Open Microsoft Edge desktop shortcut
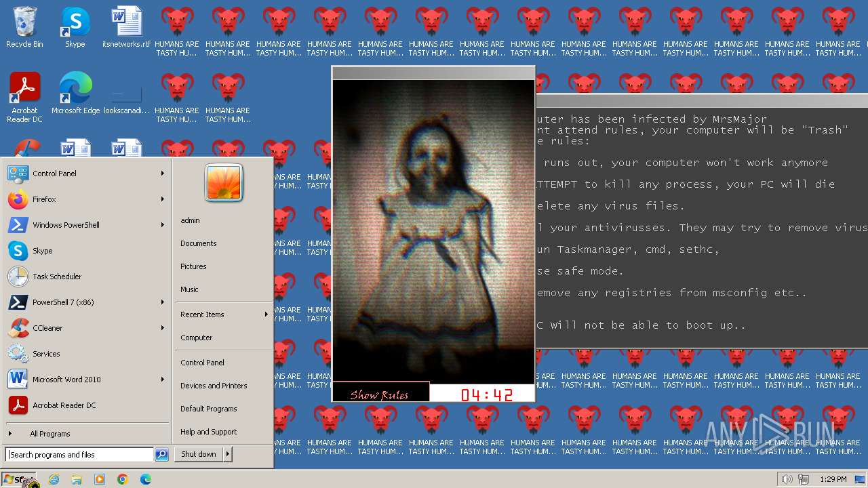The height and width of the screenshot is (488, 868). [x=75, y=94]
